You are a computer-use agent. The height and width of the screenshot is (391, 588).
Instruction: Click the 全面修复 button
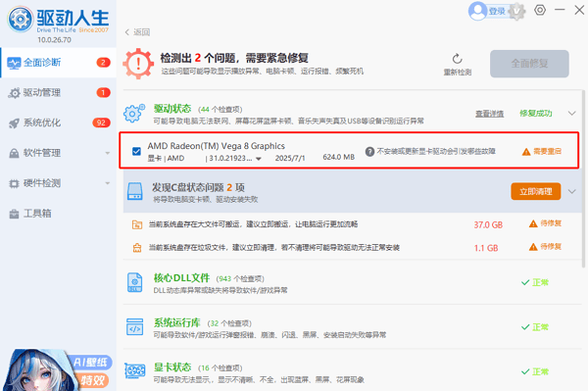point(529,64)
